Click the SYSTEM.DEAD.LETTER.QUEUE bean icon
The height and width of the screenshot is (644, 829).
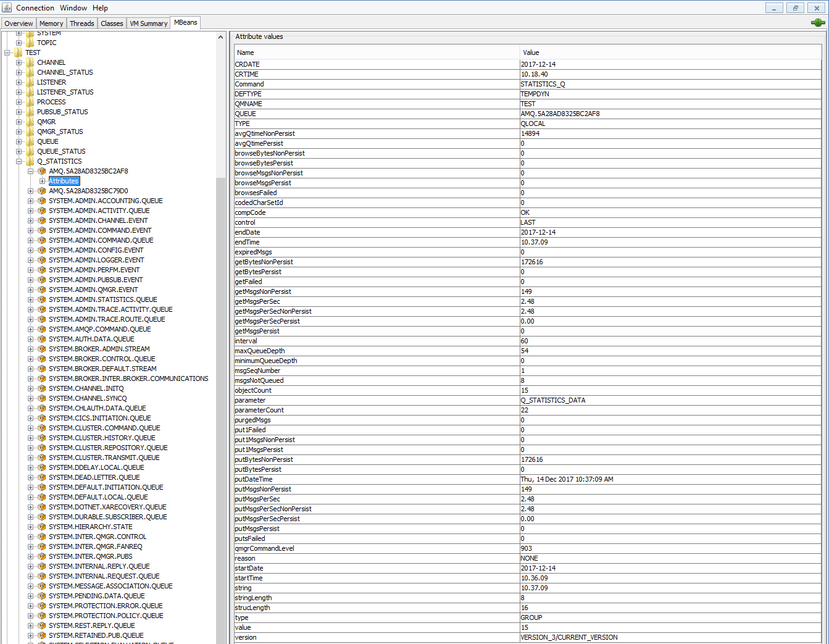point(42,477)
